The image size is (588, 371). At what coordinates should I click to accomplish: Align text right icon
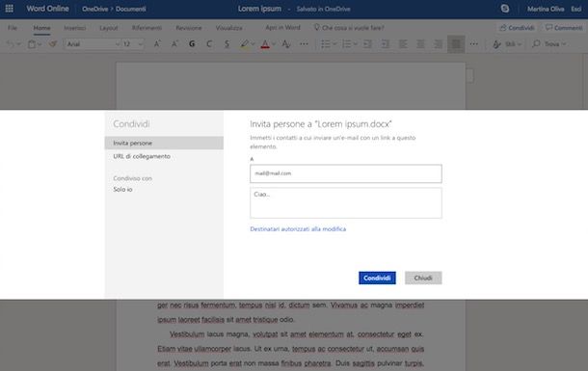point(438,44)
